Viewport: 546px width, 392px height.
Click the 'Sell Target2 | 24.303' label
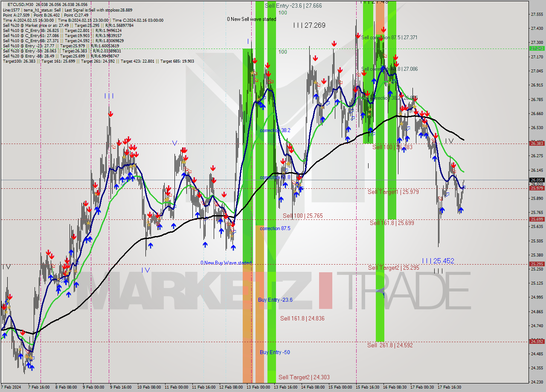(304, 377)
